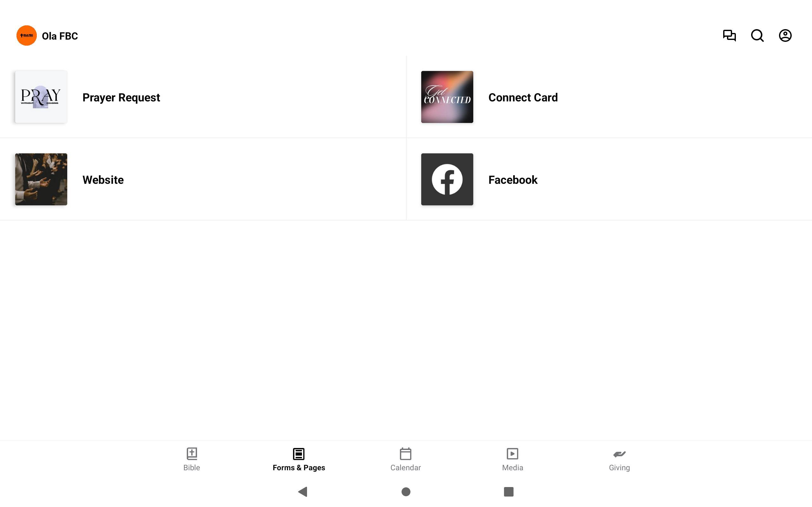Tap the orange Ola FBC logo

point(27,35)
